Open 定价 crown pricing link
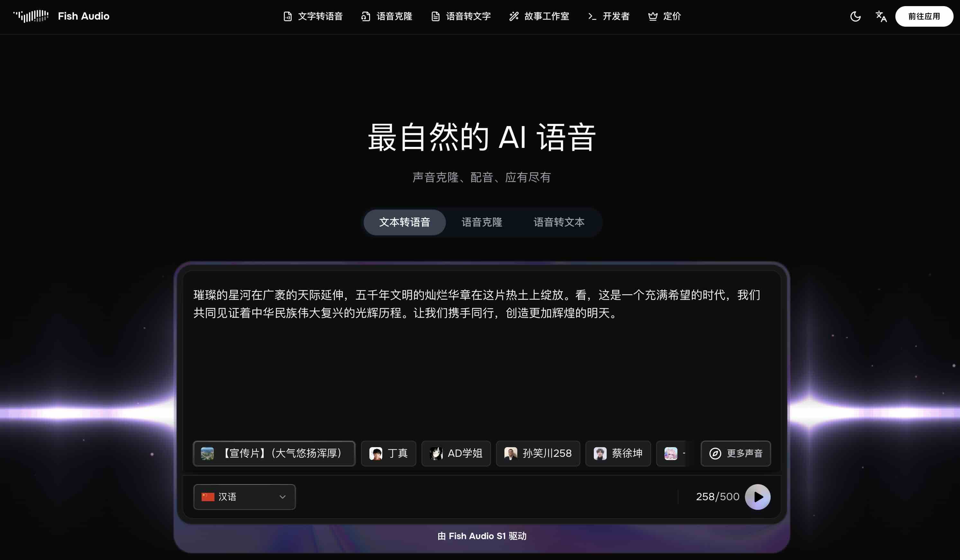960x560 pixels. click(665, 16)
